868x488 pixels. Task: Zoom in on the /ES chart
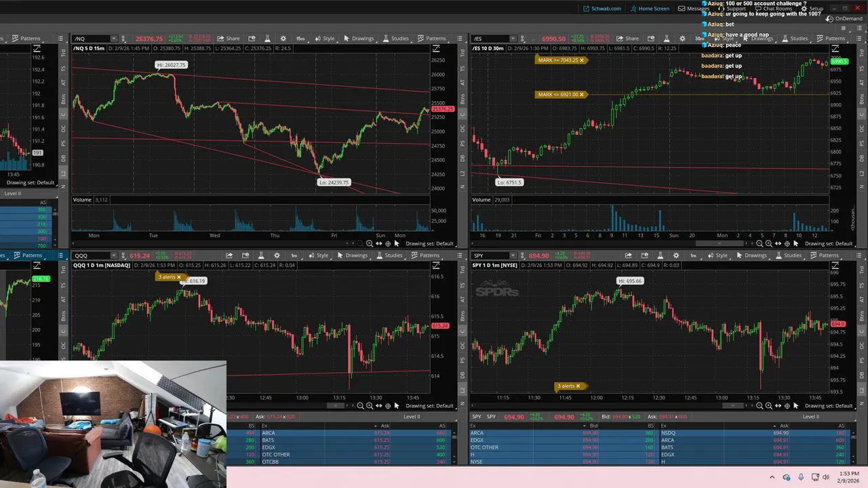point(768,243)
